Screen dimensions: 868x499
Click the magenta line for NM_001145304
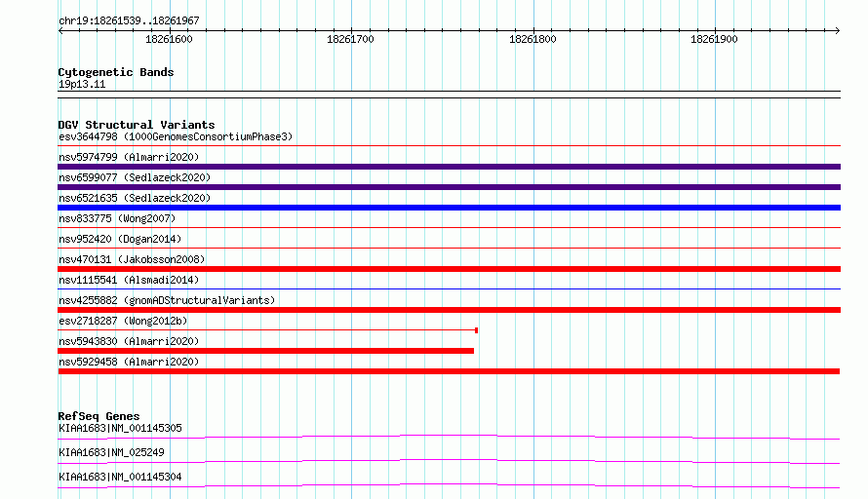pos(449,485)
